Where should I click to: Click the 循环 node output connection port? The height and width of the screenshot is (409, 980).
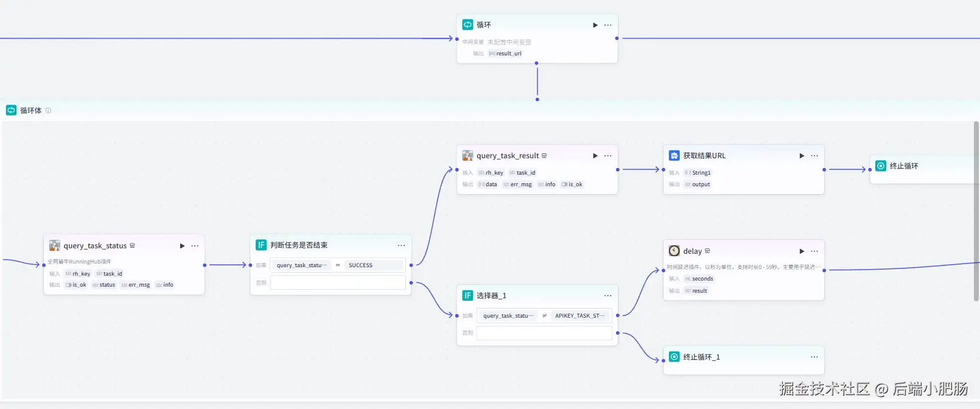617,38
